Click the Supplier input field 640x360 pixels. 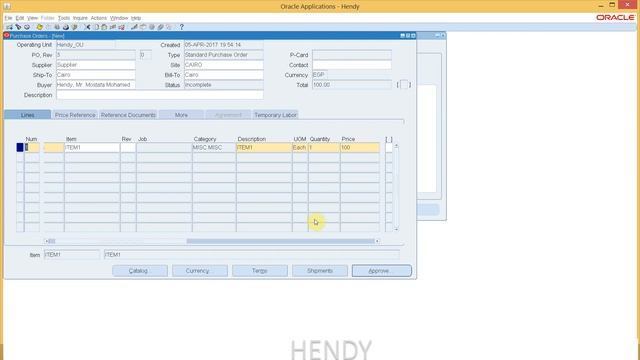point(96,65)
